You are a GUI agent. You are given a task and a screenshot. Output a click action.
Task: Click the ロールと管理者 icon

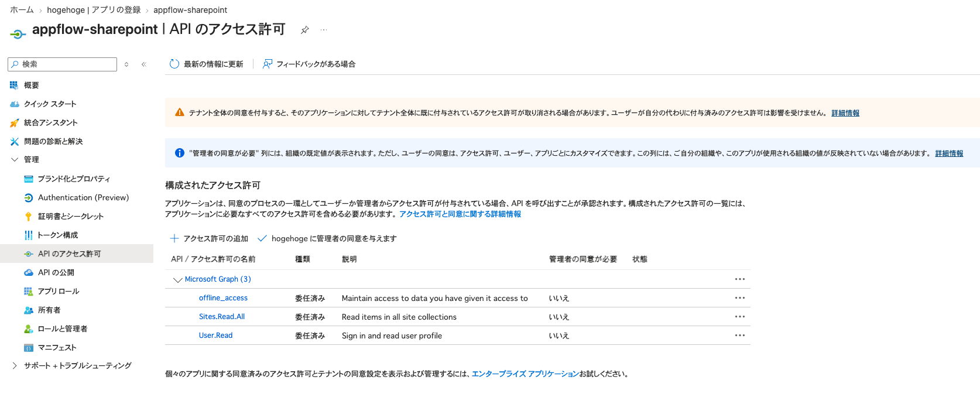29,328
